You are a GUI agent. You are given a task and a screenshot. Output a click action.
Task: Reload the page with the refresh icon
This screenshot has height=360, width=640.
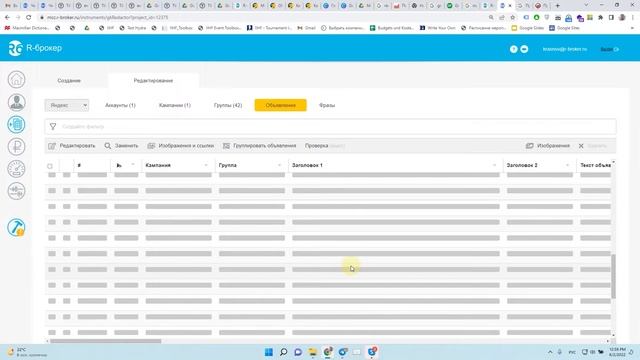29,18
